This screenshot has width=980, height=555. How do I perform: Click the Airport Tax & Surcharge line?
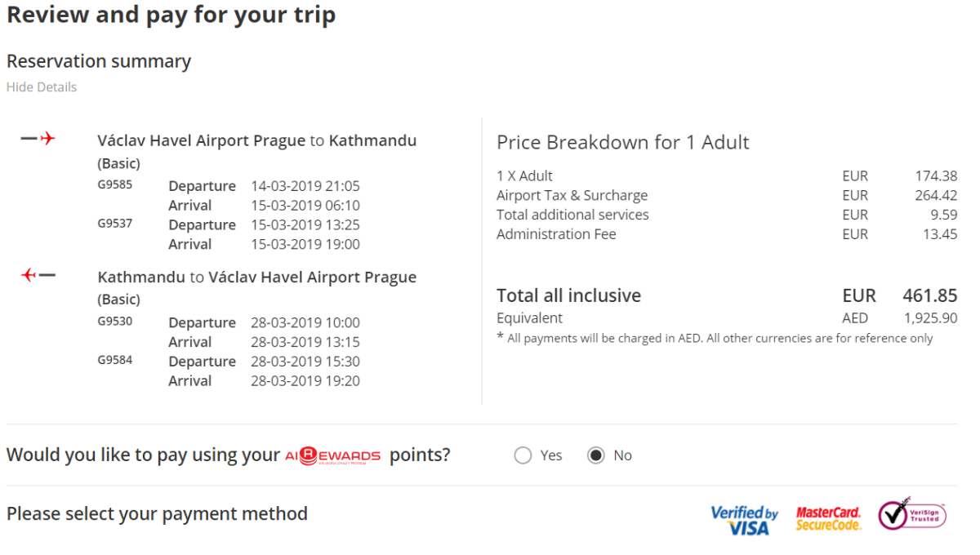[572, 195]
